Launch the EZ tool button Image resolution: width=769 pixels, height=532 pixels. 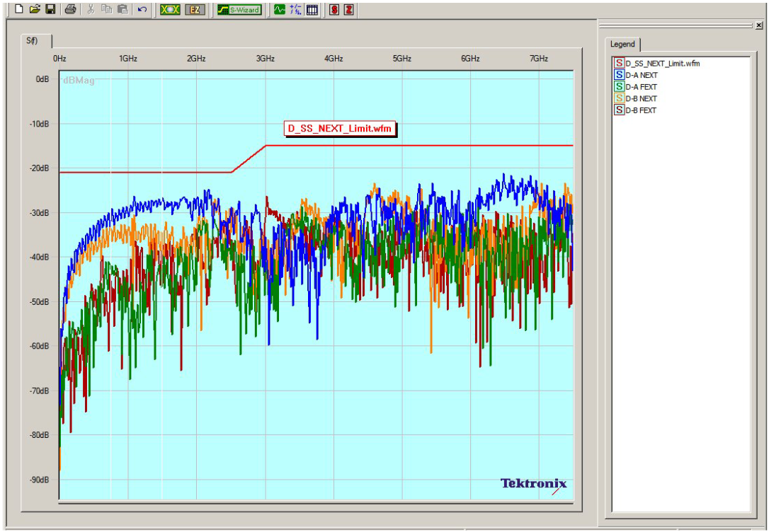pos(195,9)
